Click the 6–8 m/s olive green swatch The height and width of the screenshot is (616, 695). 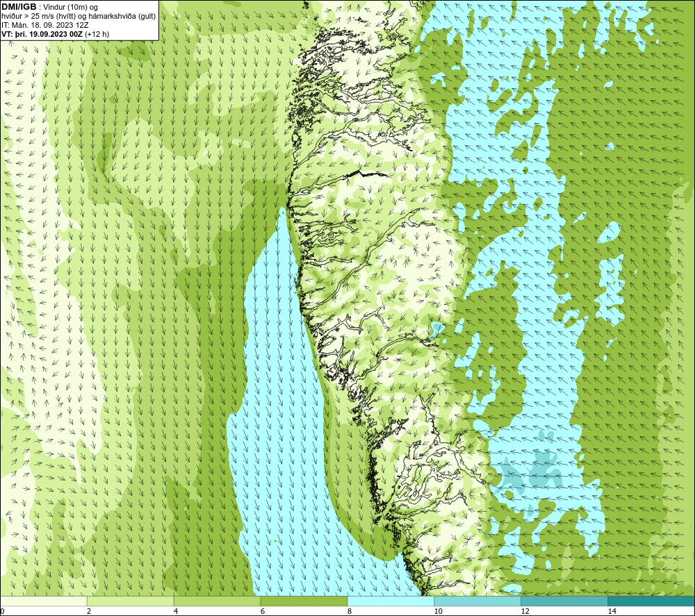(x=304, y=601)
